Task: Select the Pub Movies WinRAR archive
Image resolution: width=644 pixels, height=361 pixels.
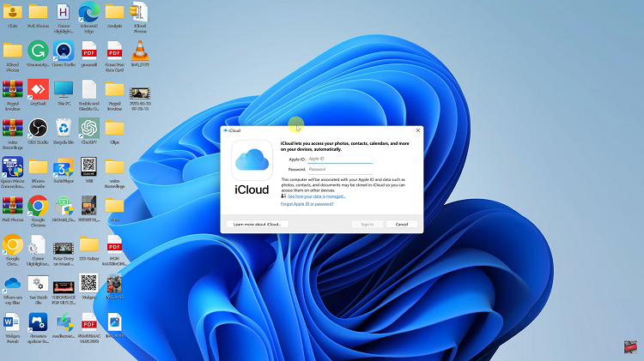Action: click(x=13, y=209)
